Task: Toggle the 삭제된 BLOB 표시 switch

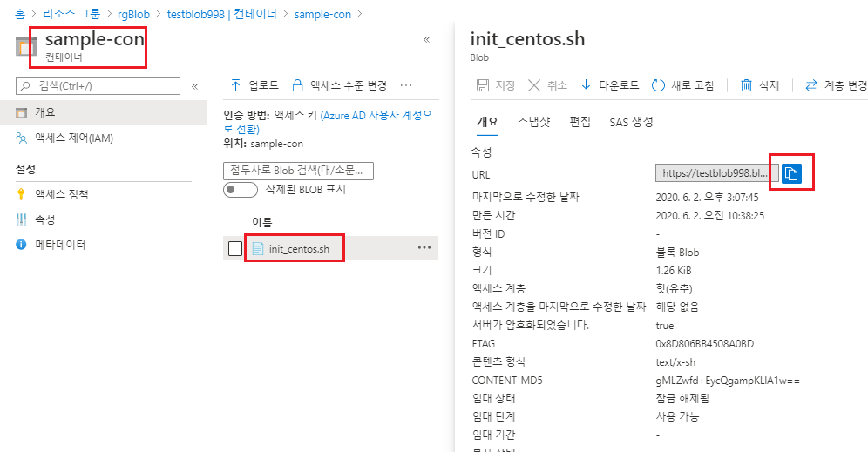Action: tap(241, 190)
